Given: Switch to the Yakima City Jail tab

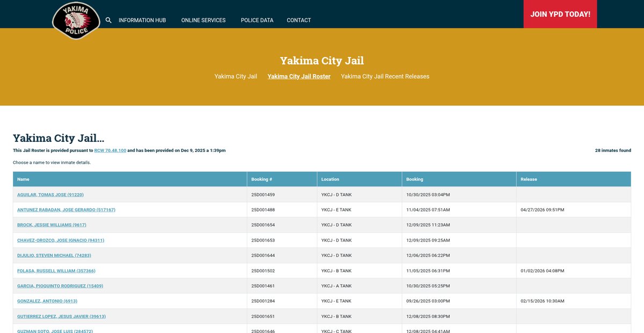Looking at the screenshot, I should [x=236, y=76].
